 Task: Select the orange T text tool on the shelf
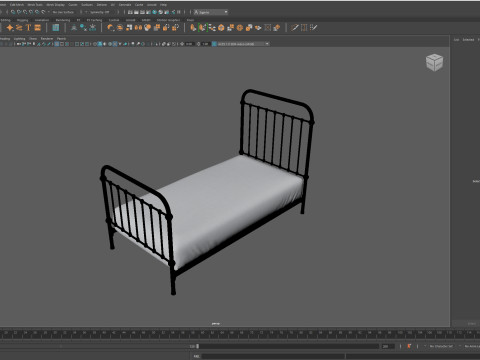(28, 28)
